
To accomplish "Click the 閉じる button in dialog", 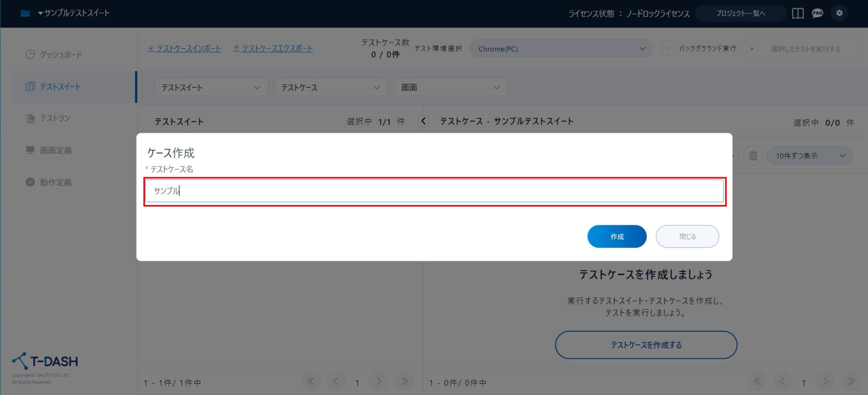I will click(x=687, y=236).
